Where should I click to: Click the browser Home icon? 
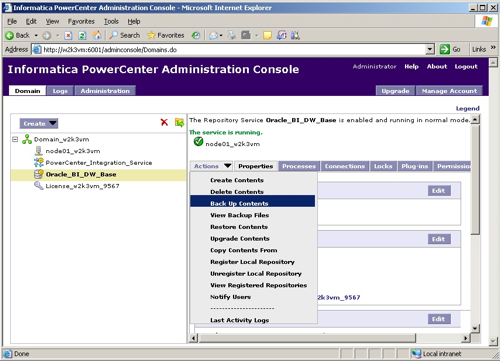(x=97, y=35)
